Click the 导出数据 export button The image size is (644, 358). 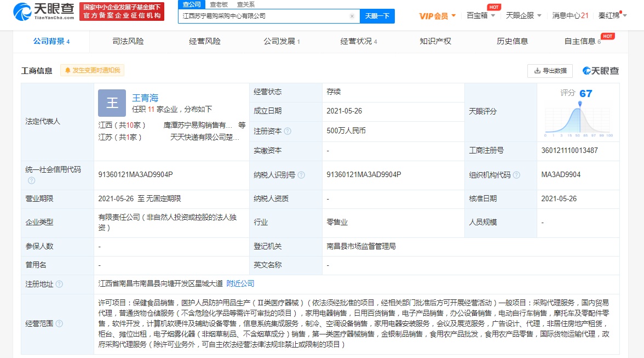click(x=550, y=71)
